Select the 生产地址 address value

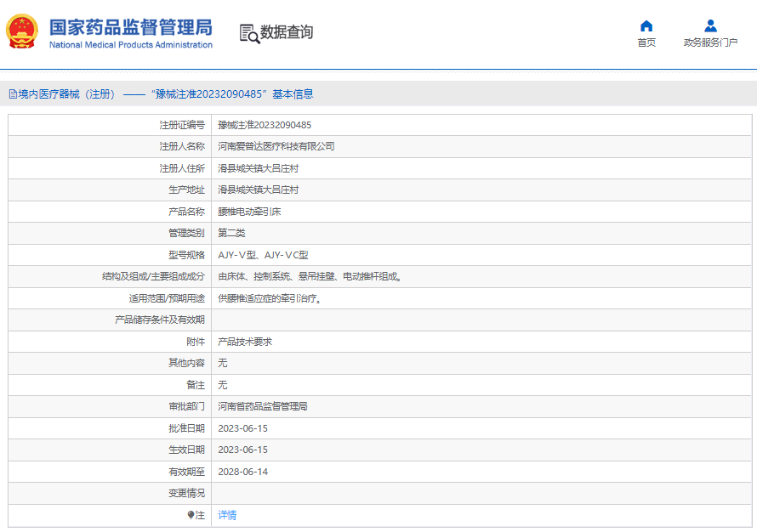(259, 190)
